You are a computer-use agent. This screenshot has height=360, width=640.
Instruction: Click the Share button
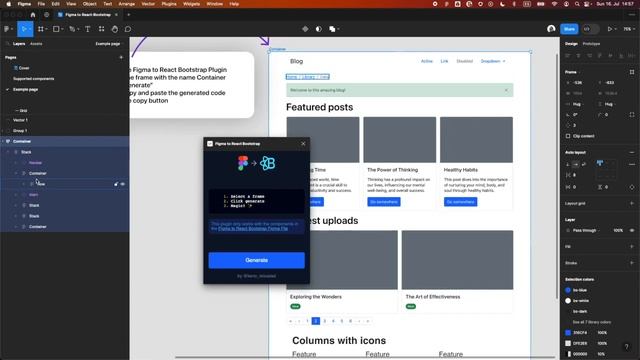tap(569, 29)
